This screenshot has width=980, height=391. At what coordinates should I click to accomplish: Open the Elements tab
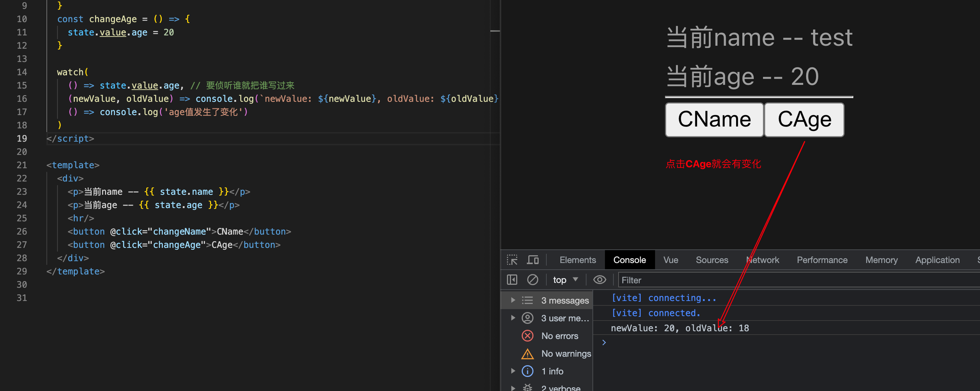[578, 260]
